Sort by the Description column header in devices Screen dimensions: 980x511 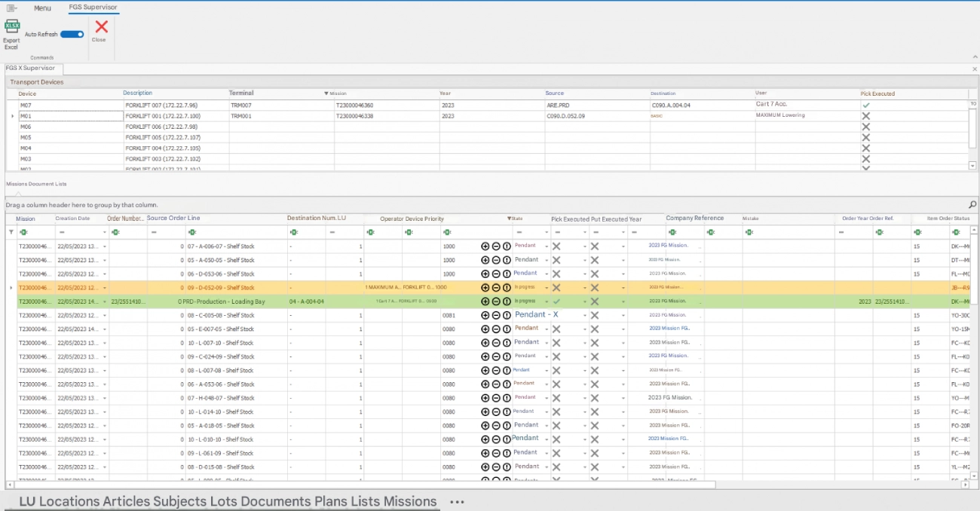tap(138, 93)
